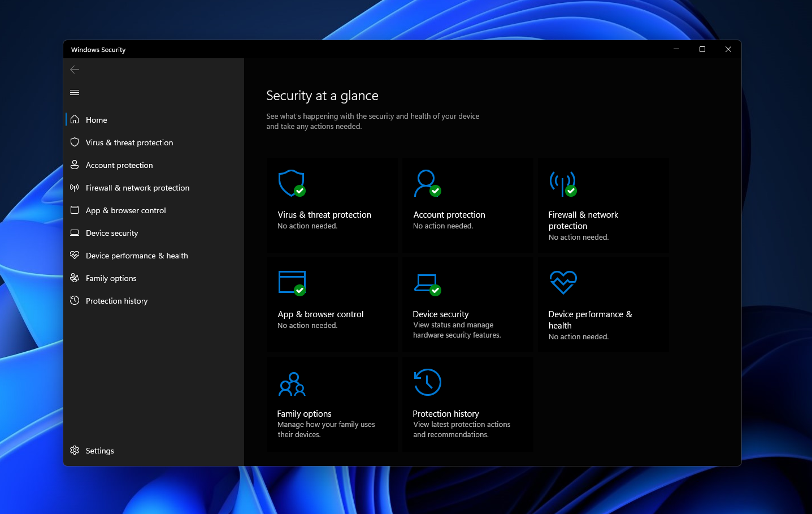Click the back arrow icon
Image resolution: width=812 pixels, height=514 pixels.
(x=75, y=70)
